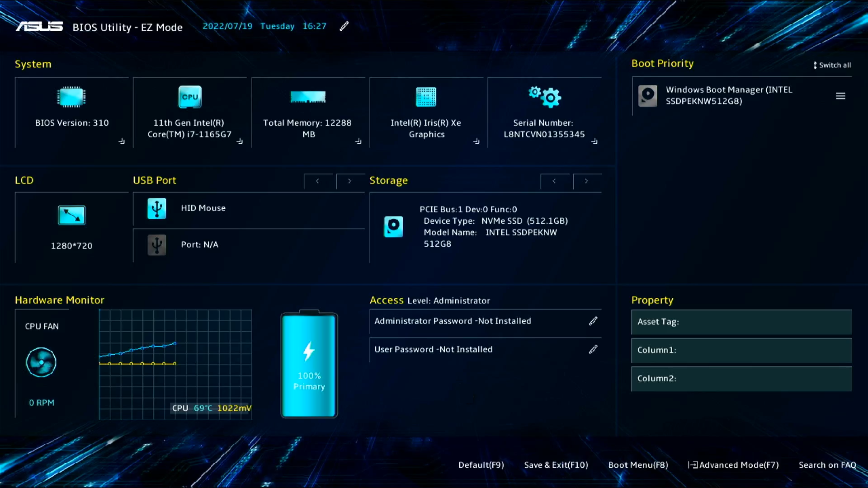Click the Hardware Monitor heading

59,300
